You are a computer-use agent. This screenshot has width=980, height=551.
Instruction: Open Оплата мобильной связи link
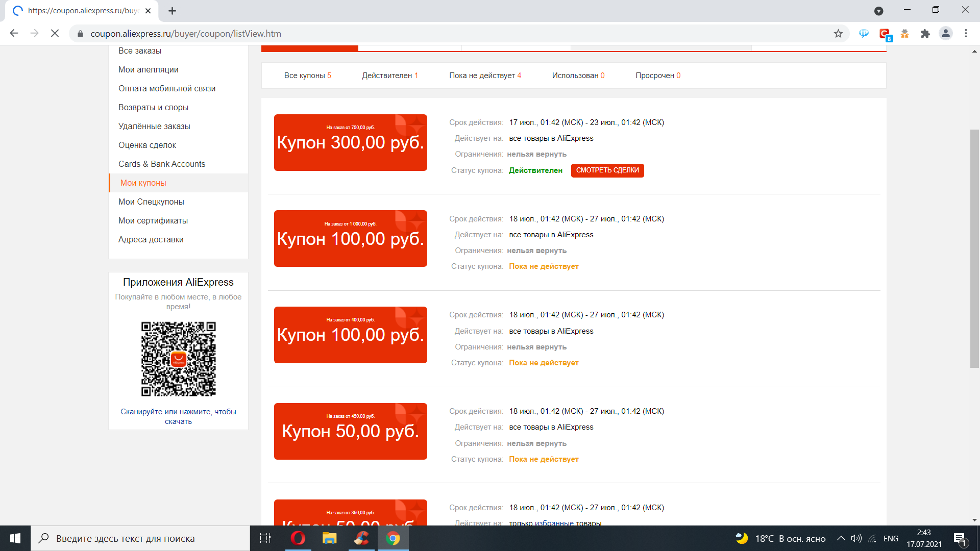[167, 89]
